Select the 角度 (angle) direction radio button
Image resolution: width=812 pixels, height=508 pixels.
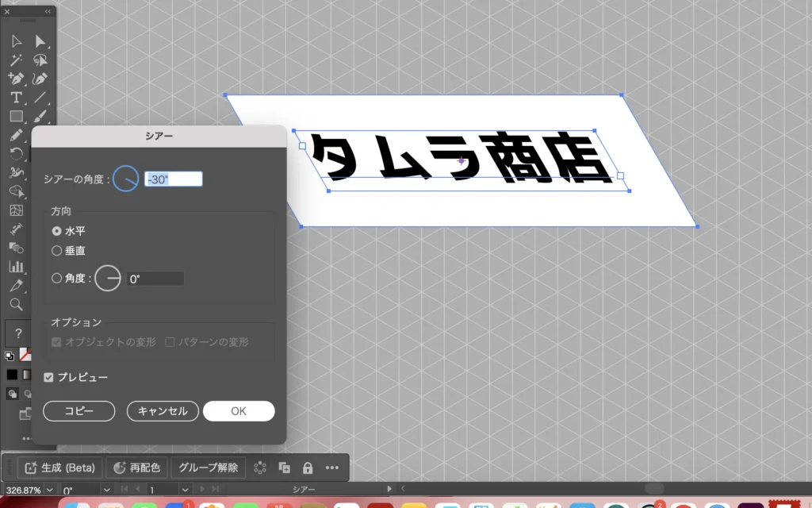click(56, 279)
